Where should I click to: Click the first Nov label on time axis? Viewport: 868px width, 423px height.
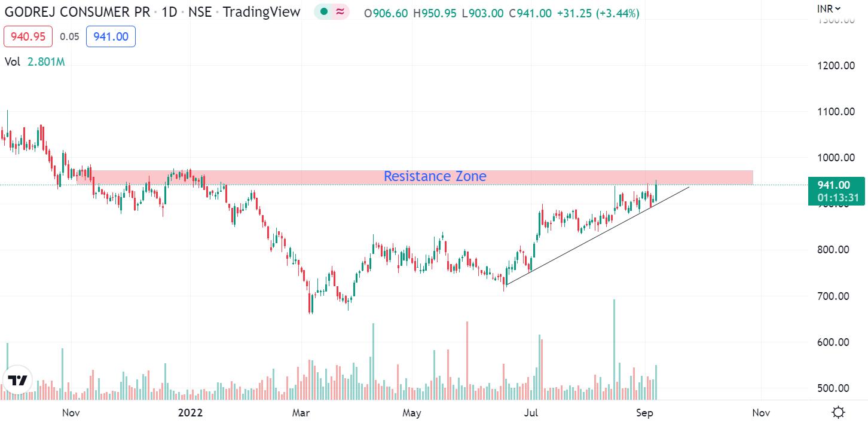click(x=71, y=412)
